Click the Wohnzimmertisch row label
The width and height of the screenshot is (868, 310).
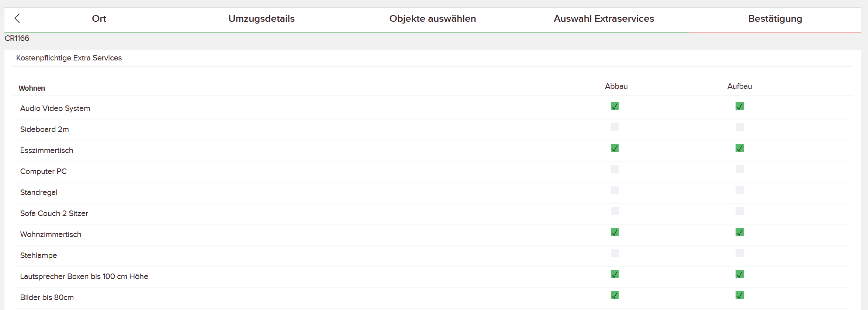pos(51,234)
